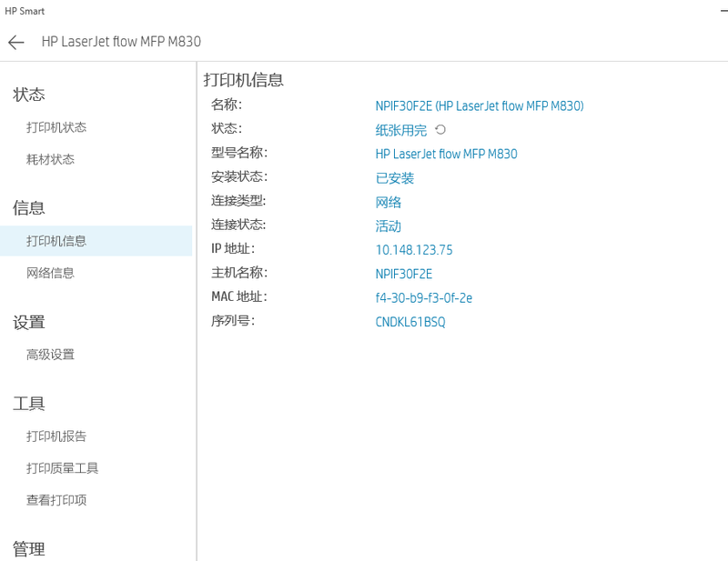Image resolution: width=728 pixels, height=561 pixels.
Task: Minimize the HP Smart window
Action: point(723,11)
